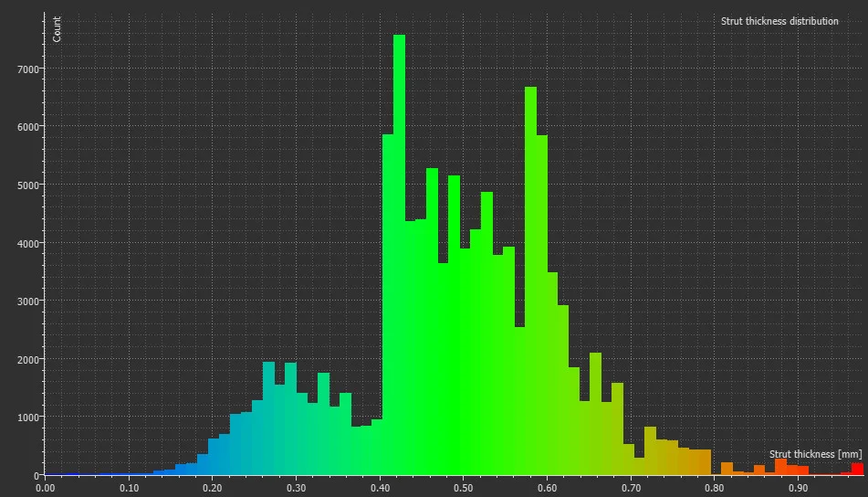Click the 'Count' y-axis label

point(57,29)
